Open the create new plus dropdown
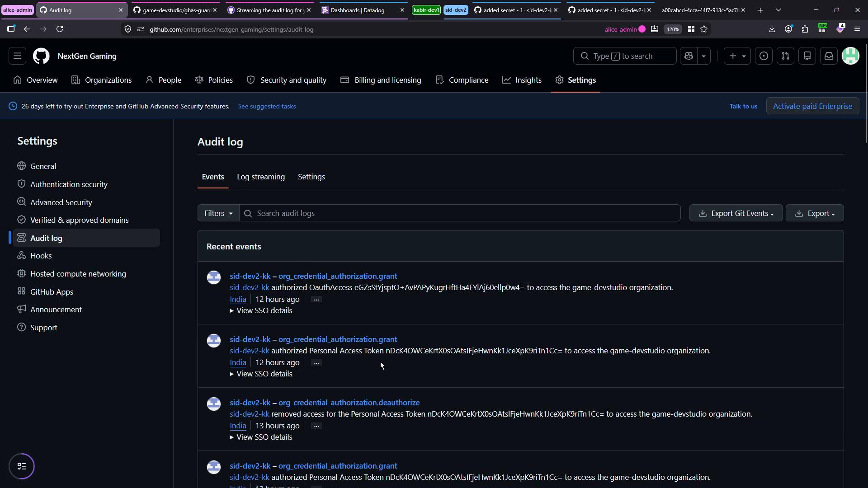The width and height of the screenshot is (868, 488). pyautogui.click(x=737, y=56)
